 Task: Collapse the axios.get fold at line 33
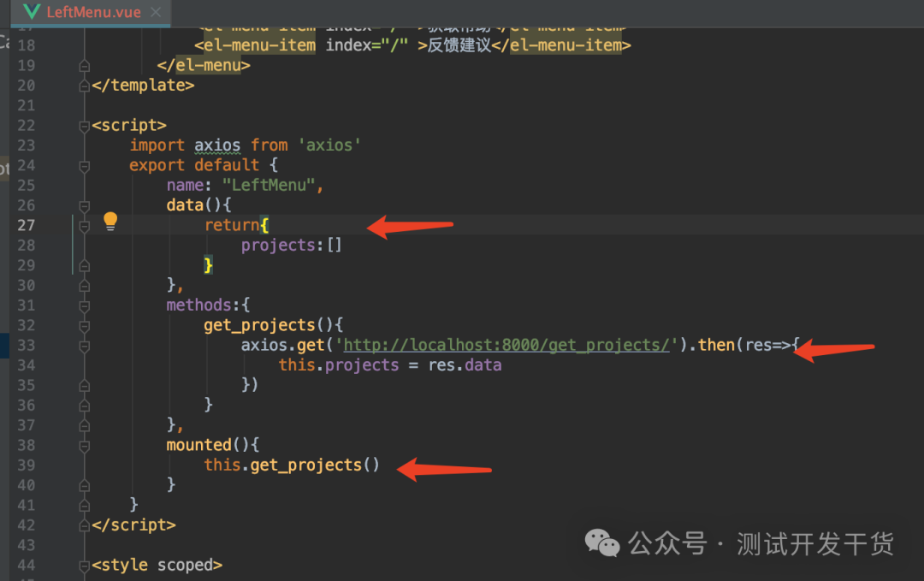[x=84, y=346]
